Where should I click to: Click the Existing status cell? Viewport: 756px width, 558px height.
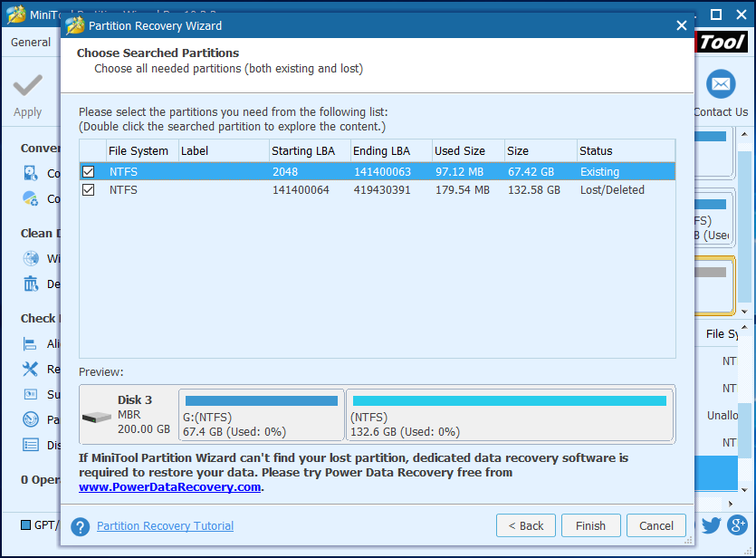point(599,172)
